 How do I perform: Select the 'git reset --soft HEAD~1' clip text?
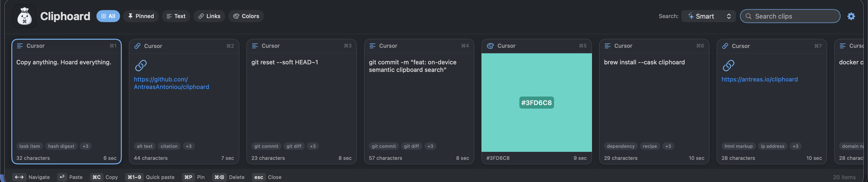tap(285, 62)
